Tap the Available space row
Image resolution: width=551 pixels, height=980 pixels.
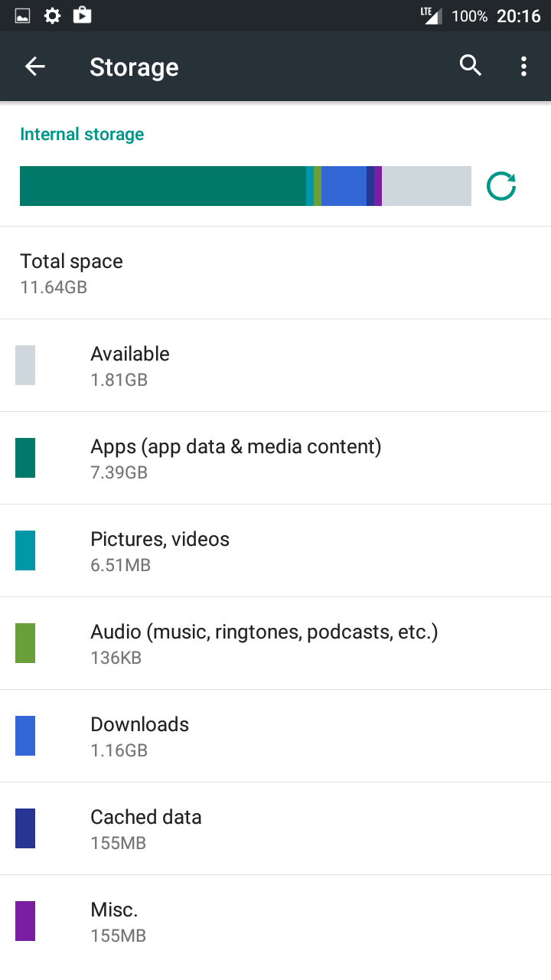130,365
